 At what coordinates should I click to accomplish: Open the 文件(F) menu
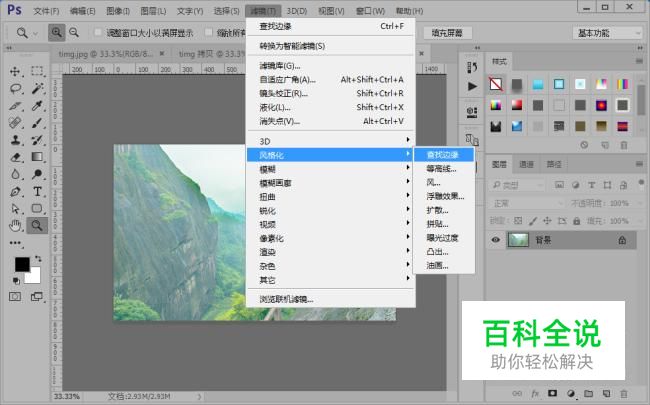pos(46,11)
